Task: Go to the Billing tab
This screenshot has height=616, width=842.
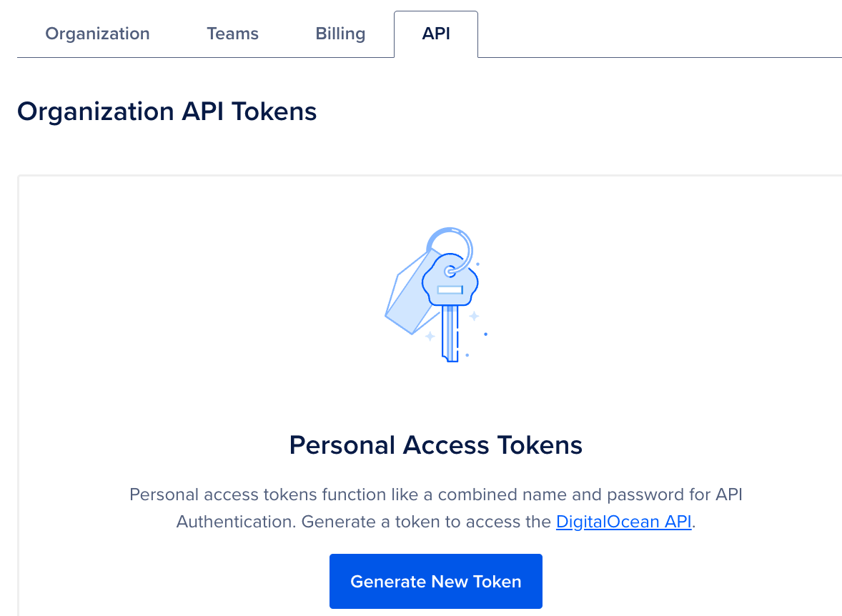Action: pyautogui.click(x=340, y=34)
